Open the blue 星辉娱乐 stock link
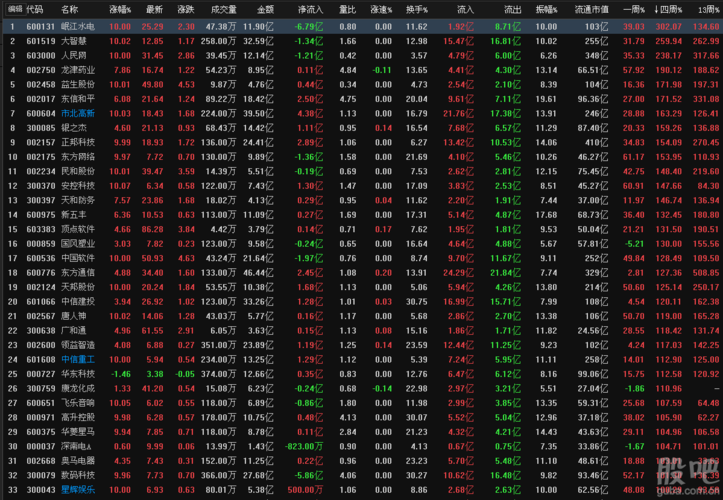Viewport: 723px width, 500px height. (x=78, y=489)
